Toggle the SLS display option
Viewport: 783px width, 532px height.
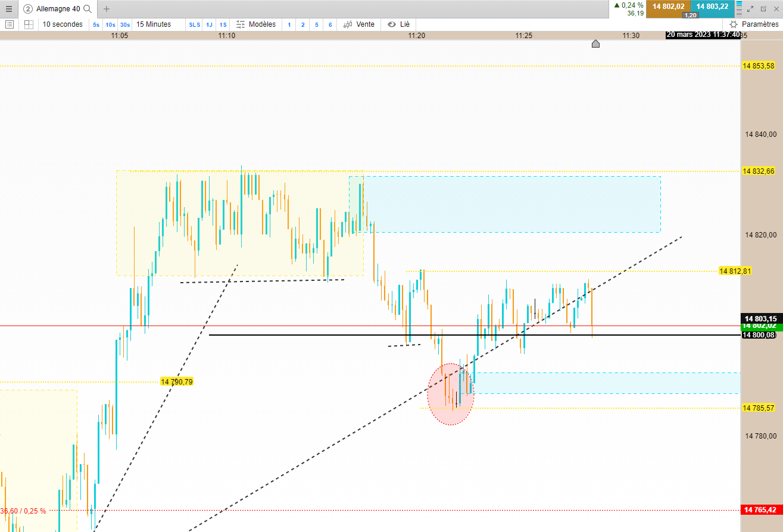pyautogui.click(x=195, y=24)
